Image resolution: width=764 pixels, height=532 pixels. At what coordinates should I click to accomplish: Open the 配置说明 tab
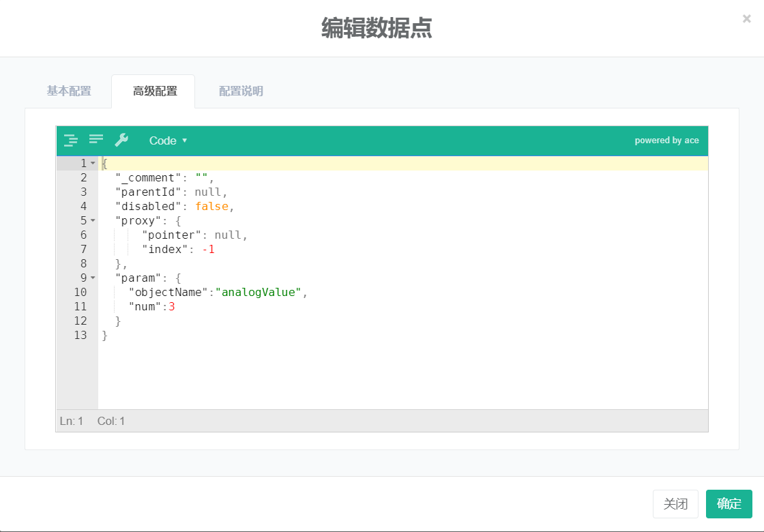241,91
